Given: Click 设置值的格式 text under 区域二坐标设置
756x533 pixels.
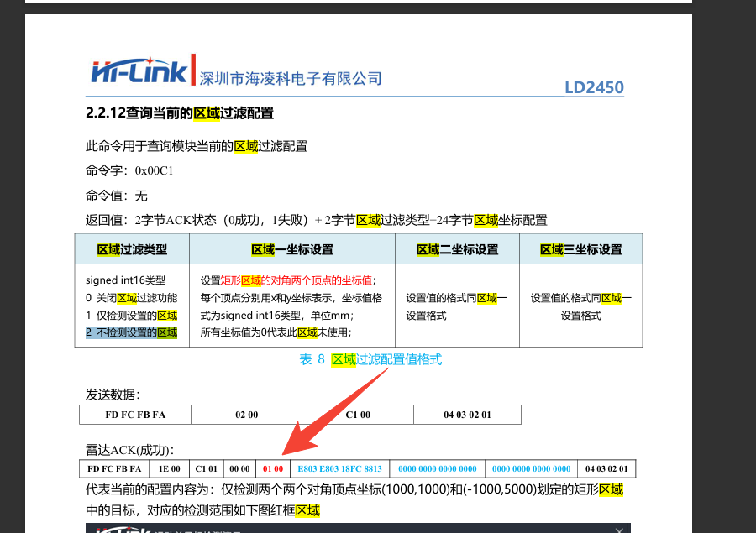Looking at the screenshot, I should 456,306.
